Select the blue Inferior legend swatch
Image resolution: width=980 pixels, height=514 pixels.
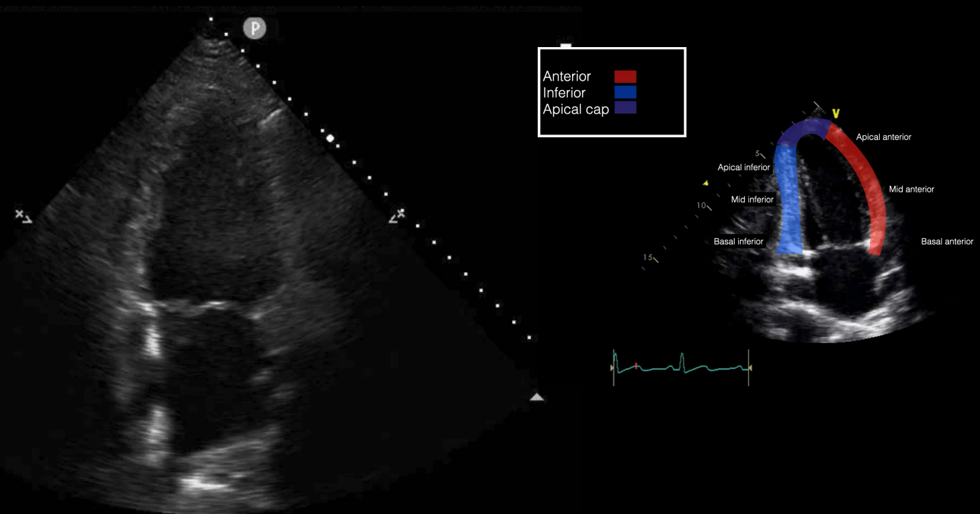[625, 93]
